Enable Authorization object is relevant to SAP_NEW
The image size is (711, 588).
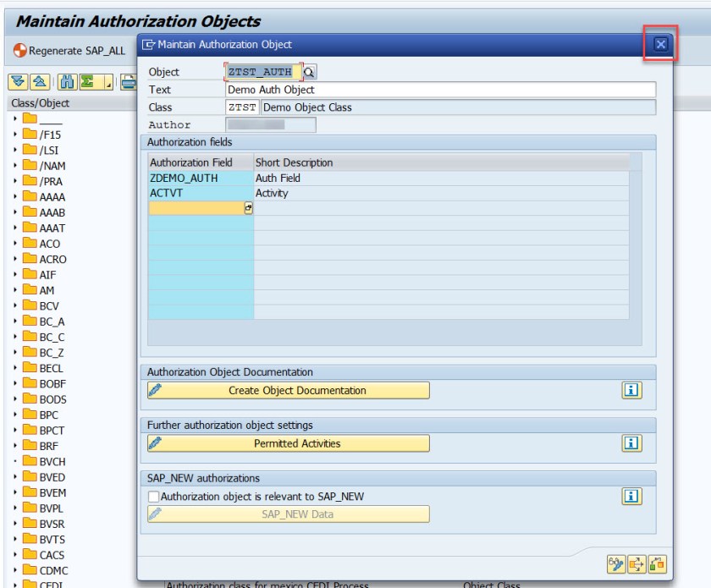click(x=154, y=497)
